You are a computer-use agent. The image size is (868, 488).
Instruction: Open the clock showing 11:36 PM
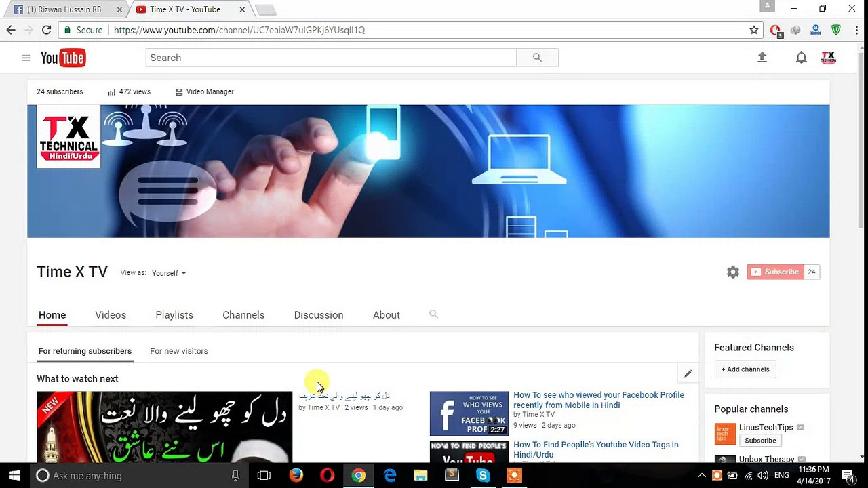point(814,475)
